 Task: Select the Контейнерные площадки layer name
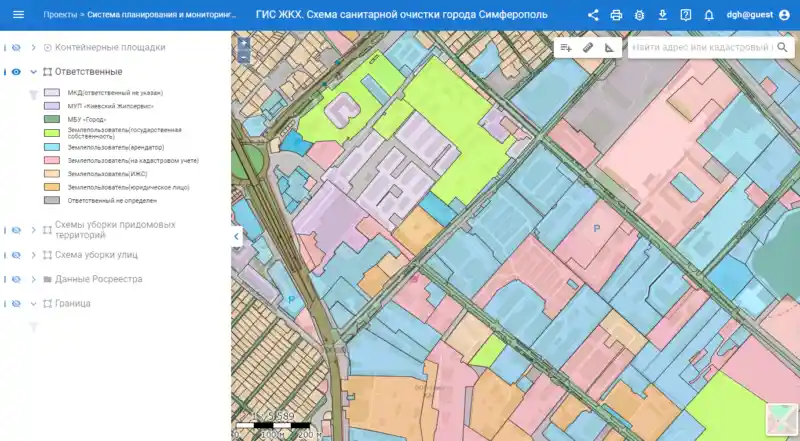[110, 47]
